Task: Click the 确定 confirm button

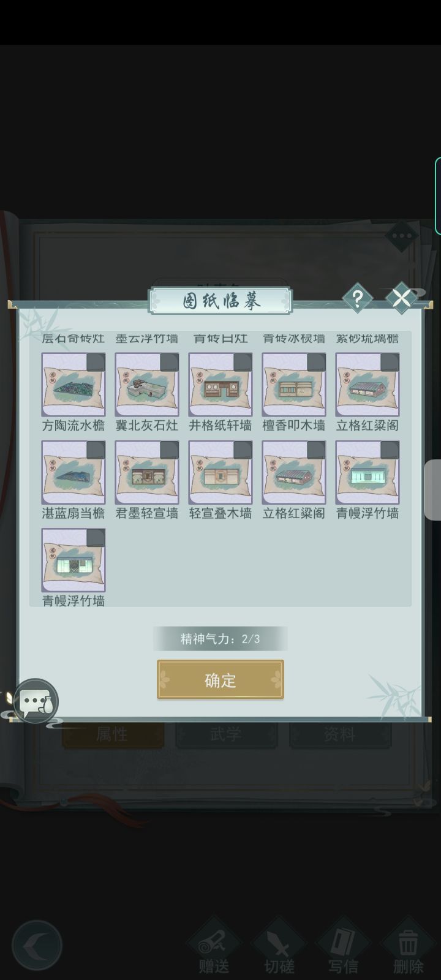Action: pos(221,680)
